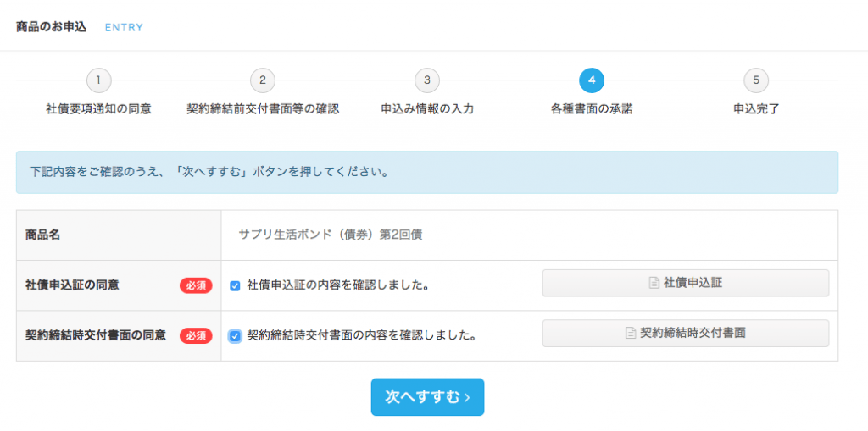Toggle the 契約締結時交付書面 confirmation checkbox

[x=236, y=336]
